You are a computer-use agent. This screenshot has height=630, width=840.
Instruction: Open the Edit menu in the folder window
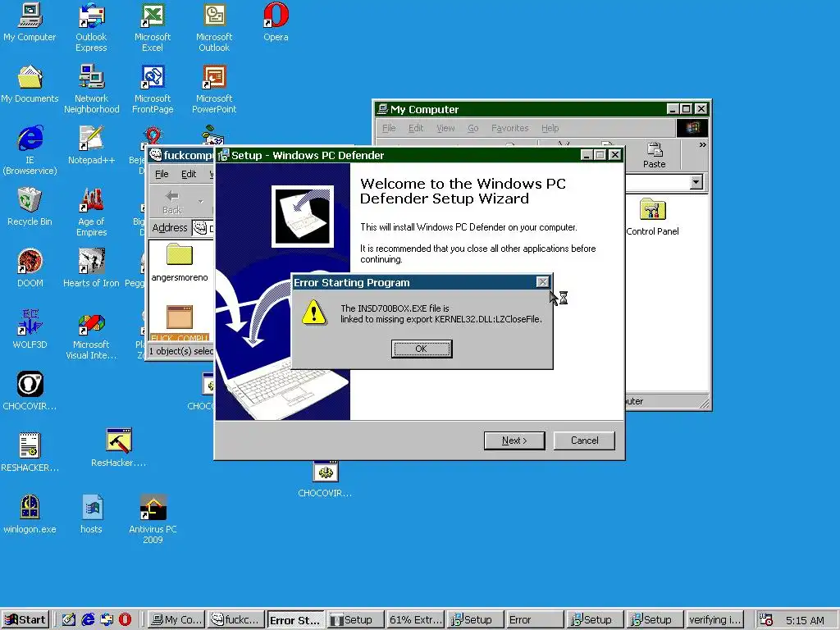coord(189,174)
